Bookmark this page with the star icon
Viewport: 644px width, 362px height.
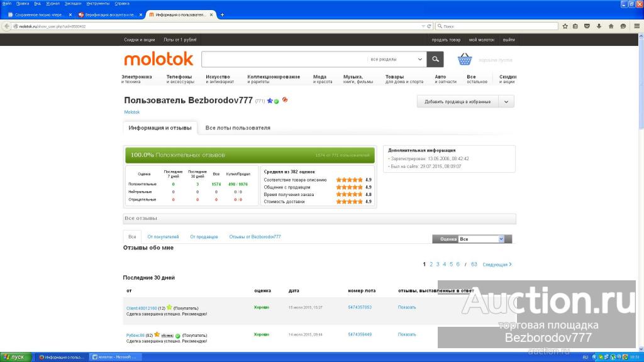[x=565, y=26]
